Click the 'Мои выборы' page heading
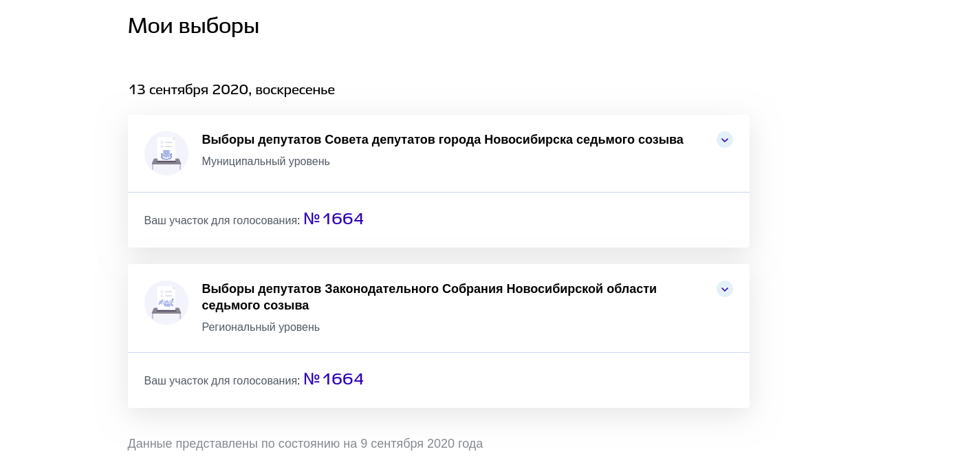Screen dimensions: 980x467 tap(193, 26)
